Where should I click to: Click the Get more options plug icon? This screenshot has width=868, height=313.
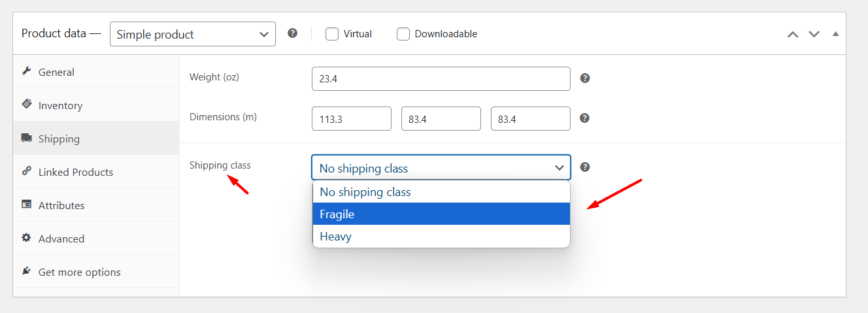click(x=27, y=271)
